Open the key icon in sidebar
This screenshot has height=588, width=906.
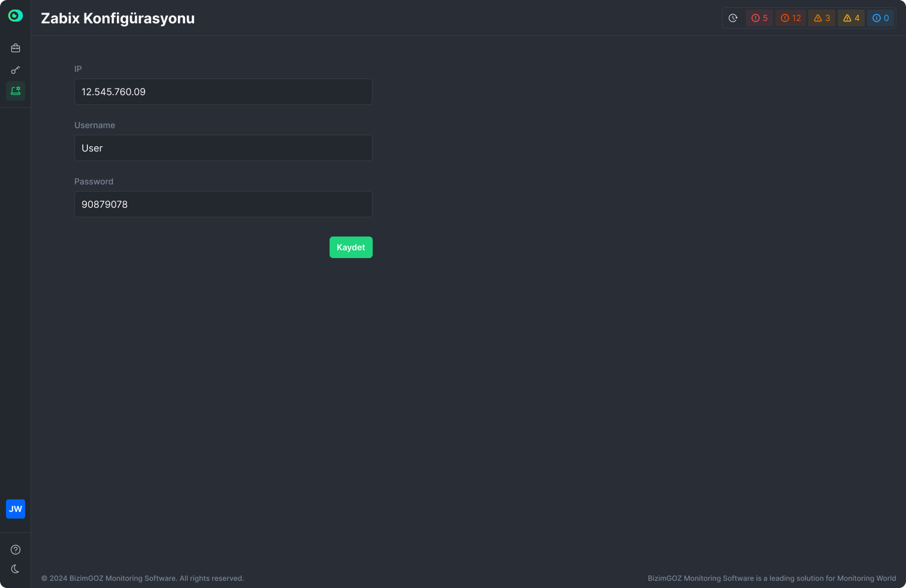pyautogui.click(x=16, y=70)
